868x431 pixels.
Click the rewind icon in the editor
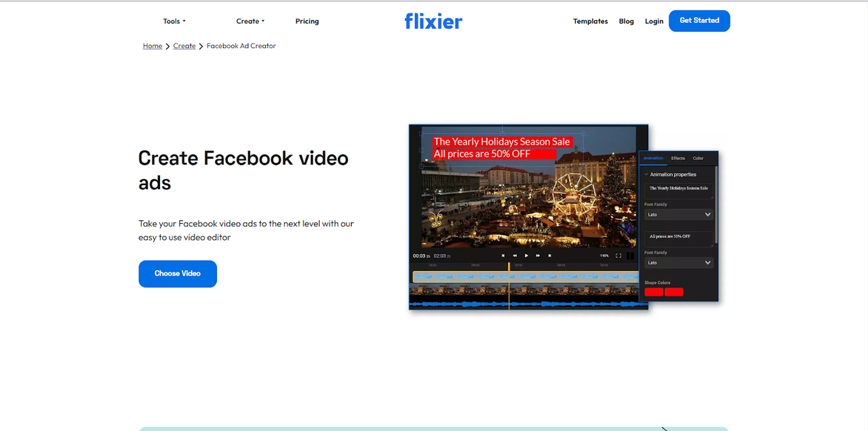pos(515,255)
